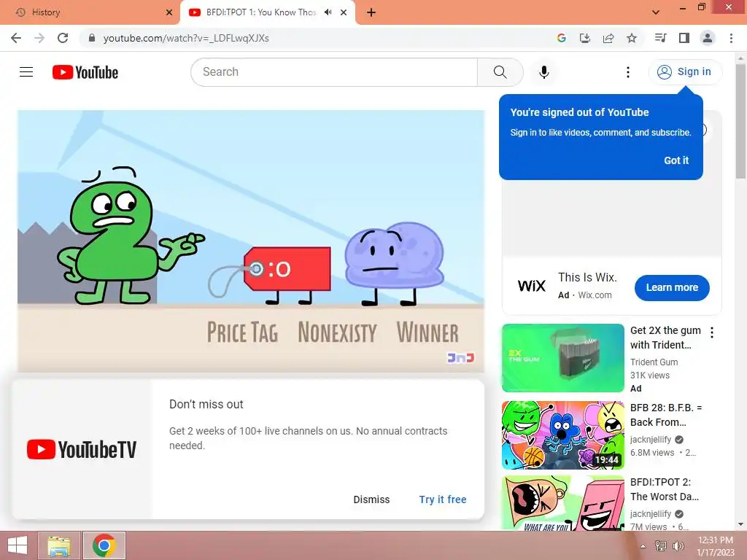The width and height of the screenshot is (747, 560).
Task: Expand the tab search dropdown
Action: pyautogui.click(x=656, y=12)
